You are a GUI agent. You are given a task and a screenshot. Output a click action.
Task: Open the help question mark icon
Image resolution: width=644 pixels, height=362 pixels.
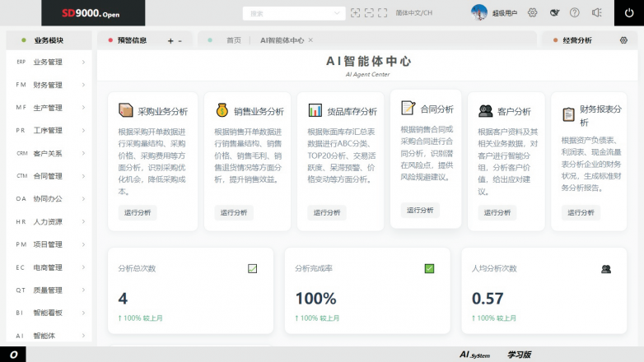[x=575, y=13]
